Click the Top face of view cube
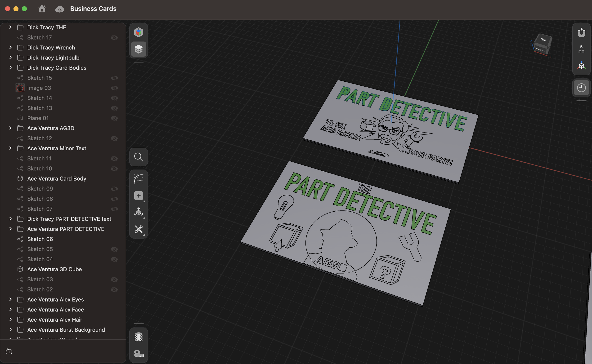 pyautogui.click(x=543, y=40)
